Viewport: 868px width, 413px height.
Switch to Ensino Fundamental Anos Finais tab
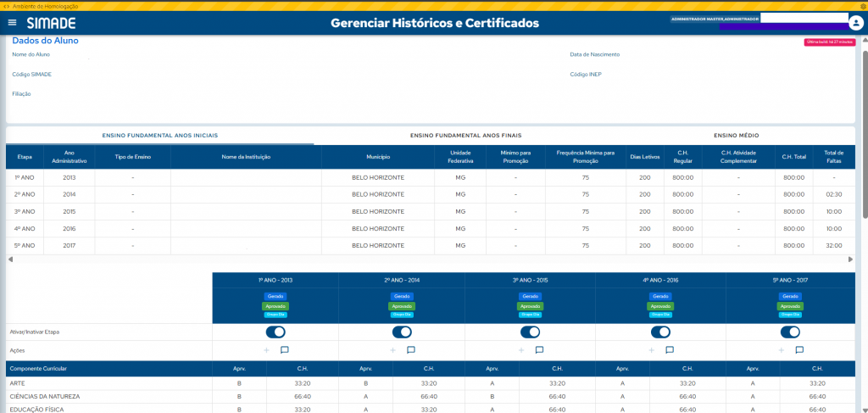(465, 136)
